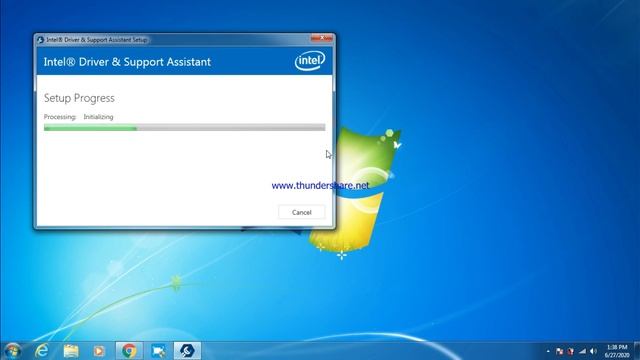Click the green setup progress bar
The image size is (640, 360).
(x=184, y=128)
